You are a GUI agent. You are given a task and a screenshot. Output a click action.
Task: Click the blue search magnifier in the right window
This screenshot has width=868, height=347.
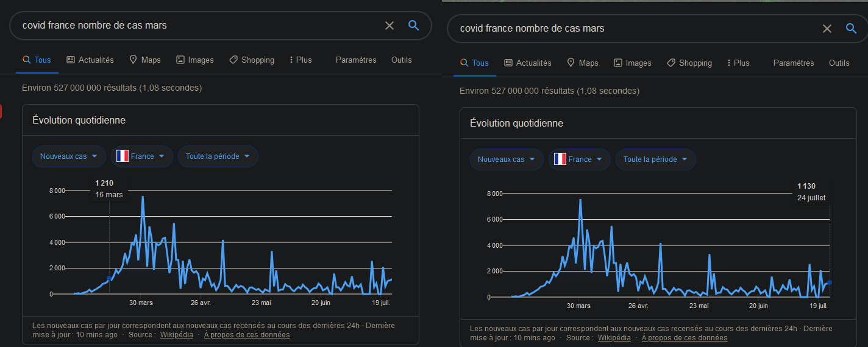pyautogui.click(x=852, y=29)
